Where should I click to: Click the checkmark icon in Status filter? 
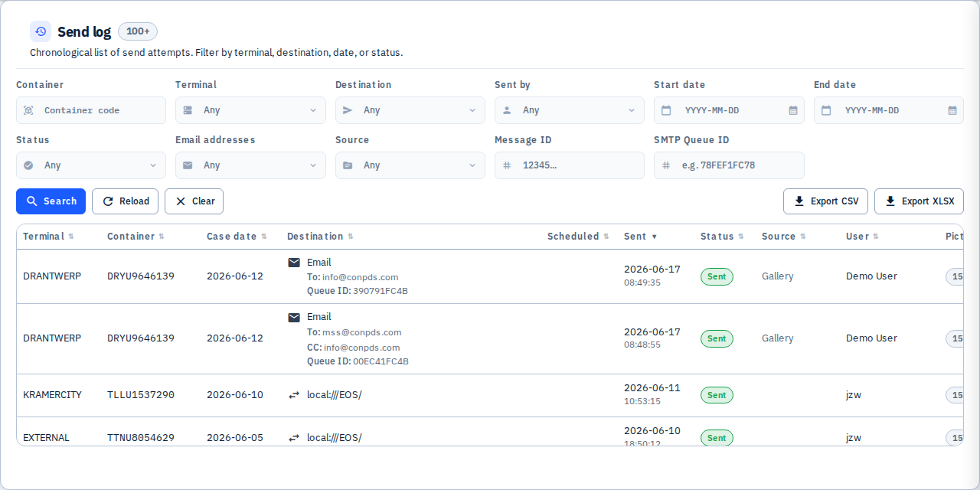[x=28, y=165]
